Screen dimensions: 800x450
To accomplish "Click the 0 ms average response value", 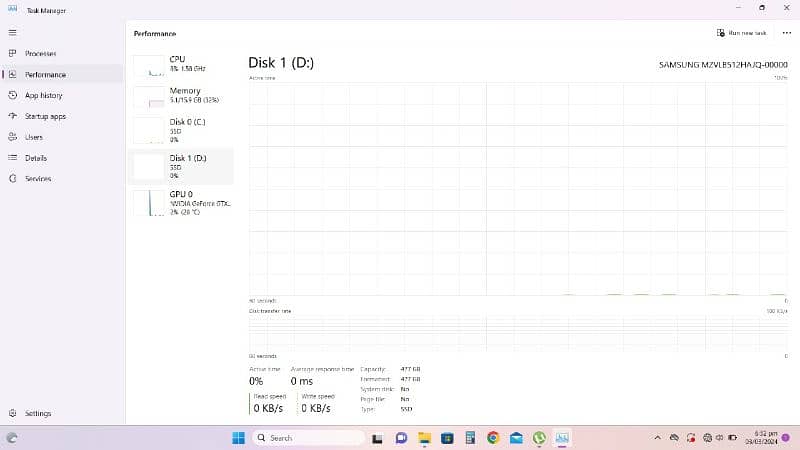I will 302,381.
